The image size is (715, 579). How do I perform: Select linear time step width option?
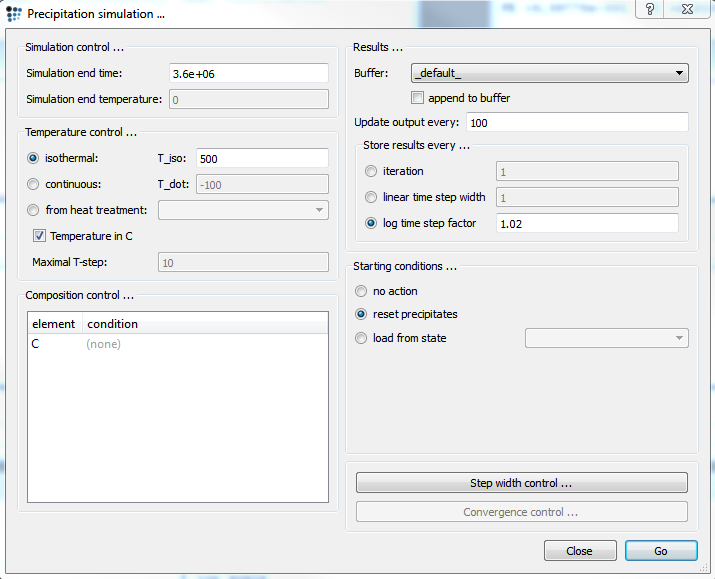(372, 197)
